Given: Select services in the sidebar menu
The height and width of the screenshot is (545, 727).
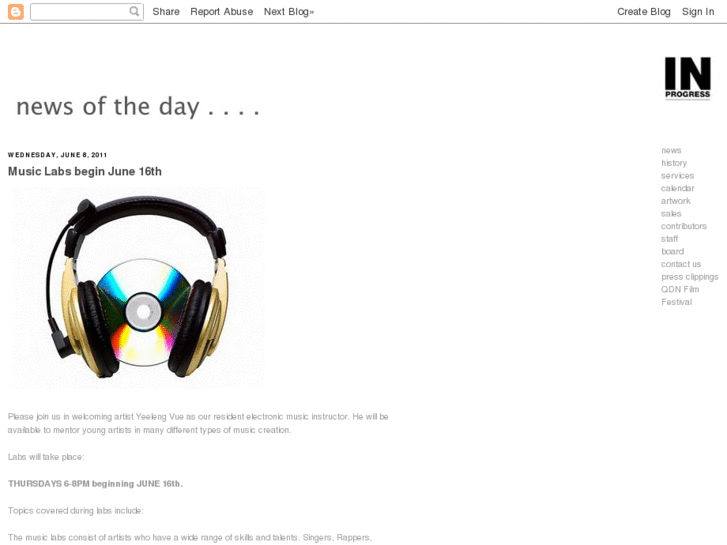Looking at the screenshot, I should (677, 175).
